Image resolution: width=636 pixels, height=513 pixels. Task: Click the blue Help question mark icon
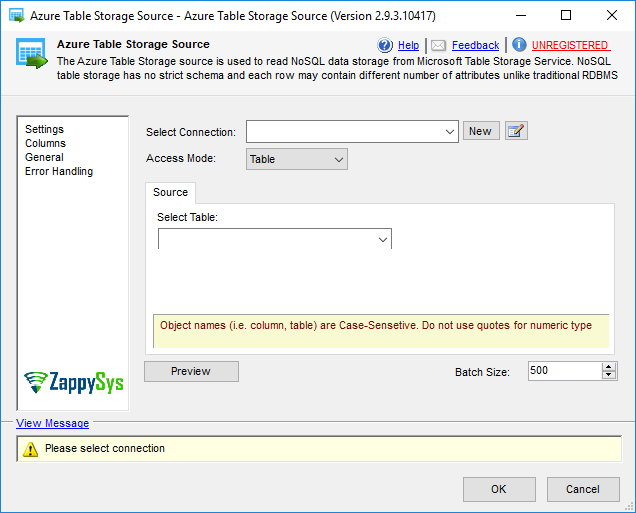(385, 45)
